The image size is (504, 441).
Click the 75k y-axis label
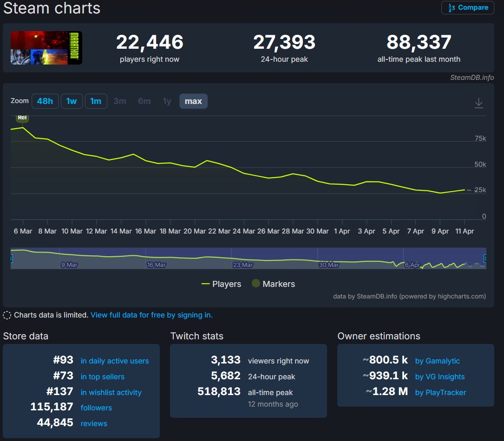(480, 138)
